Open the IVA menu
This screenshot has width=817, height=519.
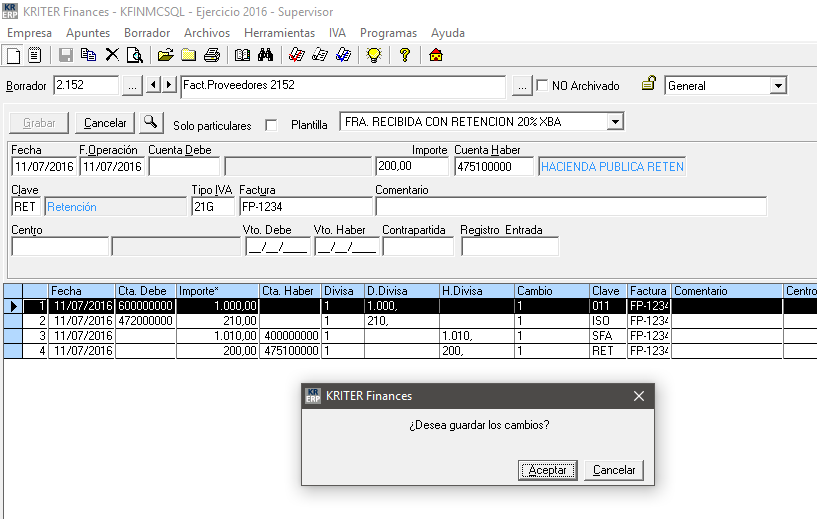[x=337, y=33]
